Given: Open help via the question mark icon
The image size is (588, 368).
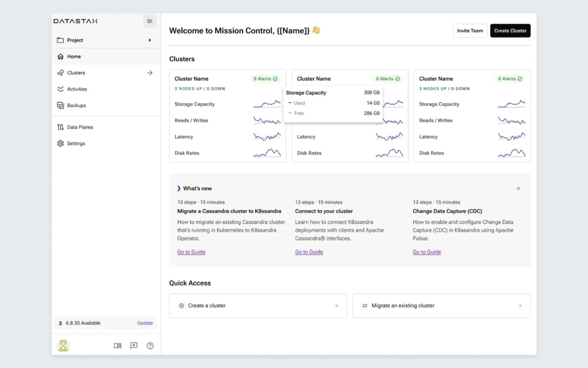Looking at the screenshot, I should point(150,346).
